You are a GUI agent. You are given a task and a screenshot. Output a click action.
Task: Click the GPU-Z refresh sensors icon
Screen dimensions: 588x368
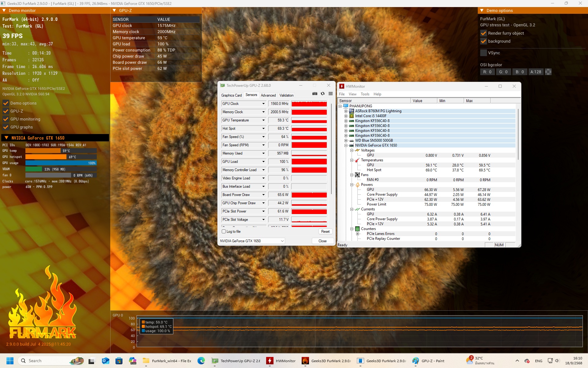(x=322, y=94)
